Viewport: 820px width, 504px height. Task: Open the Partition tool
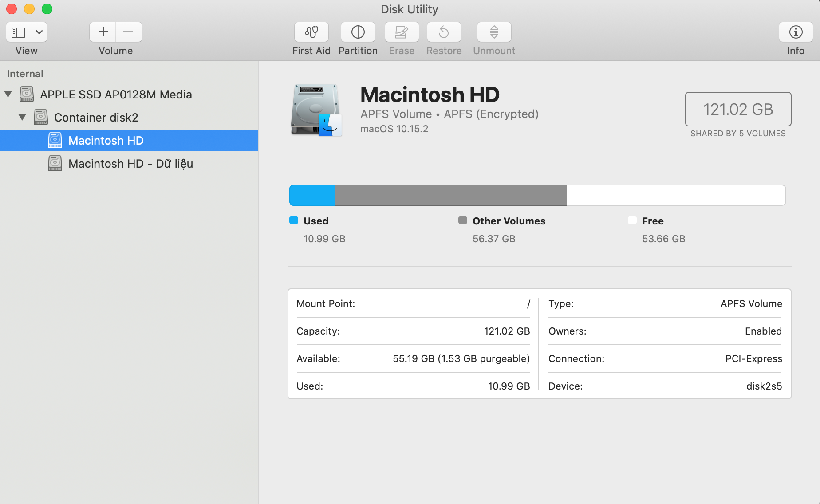(358, 32)
